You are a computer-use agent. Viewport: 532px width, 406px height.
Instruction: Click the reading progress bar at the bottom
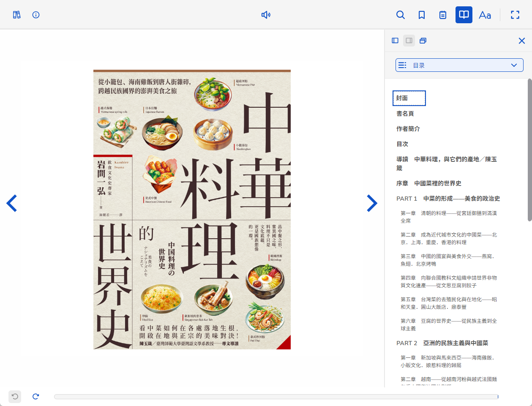[277, 396]
